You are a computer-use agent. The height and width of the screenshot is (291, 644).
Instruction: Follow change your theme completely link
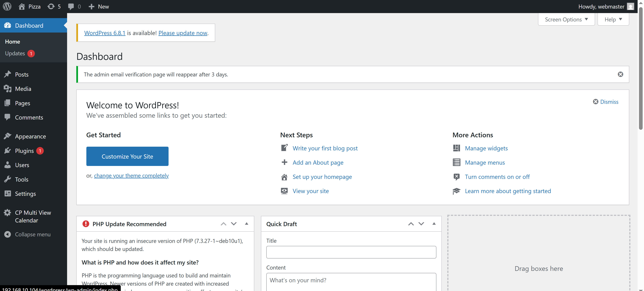(131, 176)
